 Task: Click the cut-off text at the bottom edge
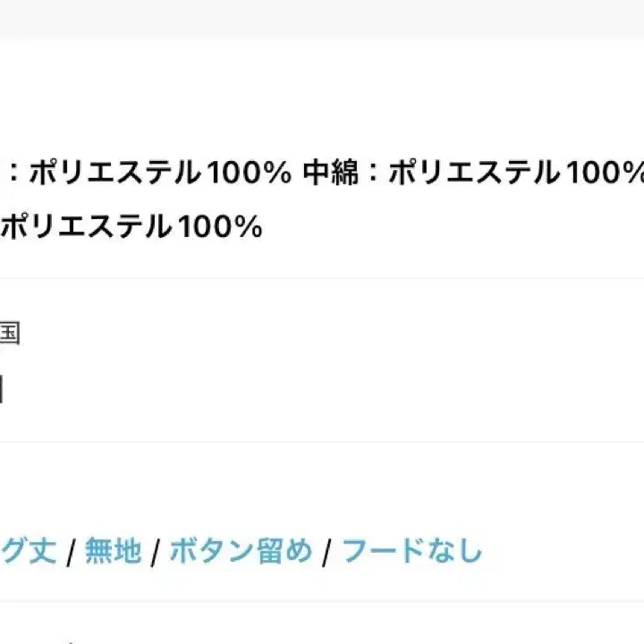(x=67, y=640)
